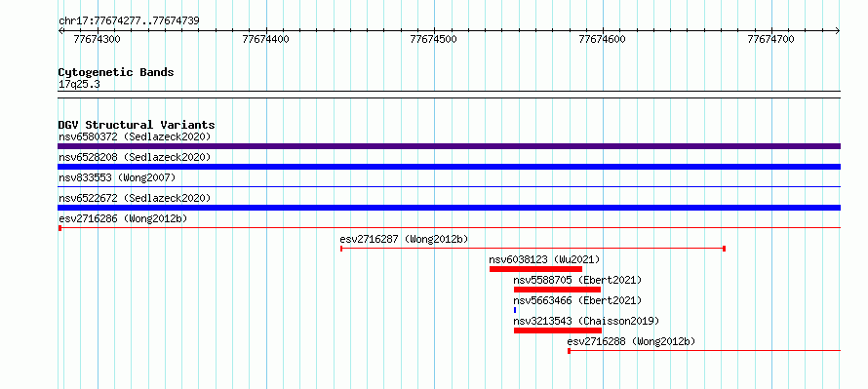The height and width of the screenshot is (389, 868).
Task: Select the red nsv3213543 variant bar
Action: pos(558,331)
